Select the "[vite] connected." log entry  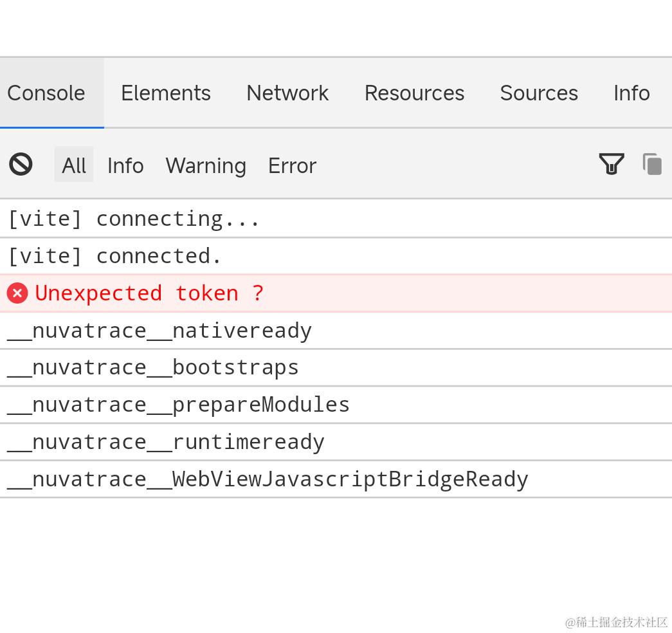click(114, 256)
